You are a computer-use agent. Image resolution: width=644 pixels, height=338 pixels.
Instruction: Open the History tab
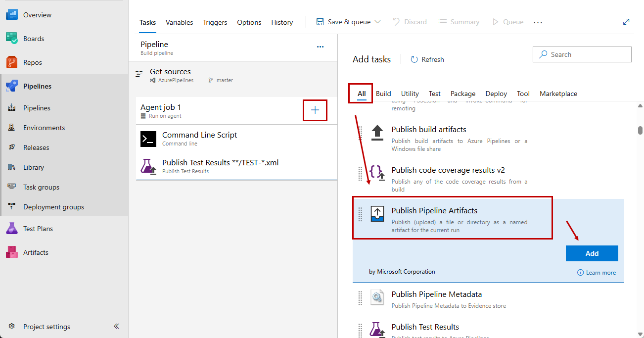(282, 22)
